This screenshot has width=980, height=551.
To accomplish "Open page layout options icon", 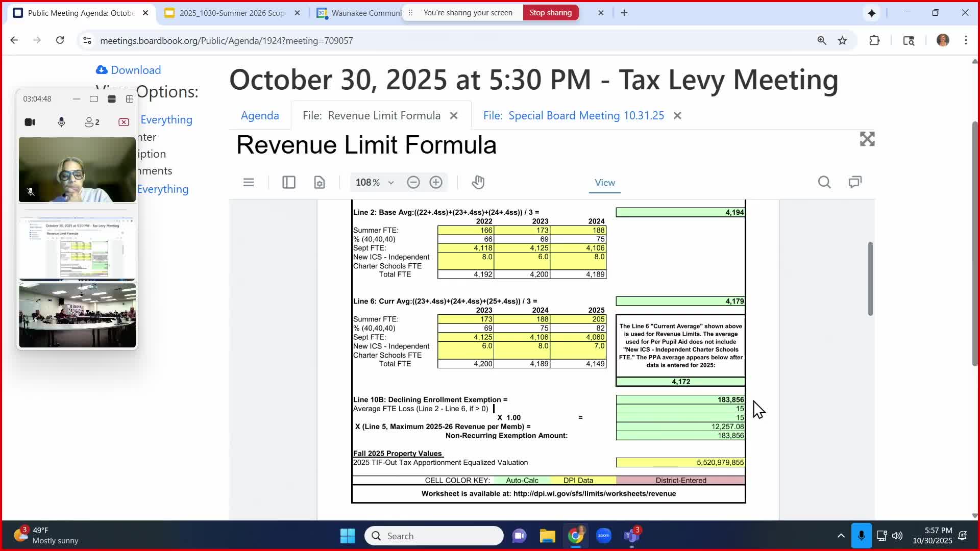I will [320, 182].
